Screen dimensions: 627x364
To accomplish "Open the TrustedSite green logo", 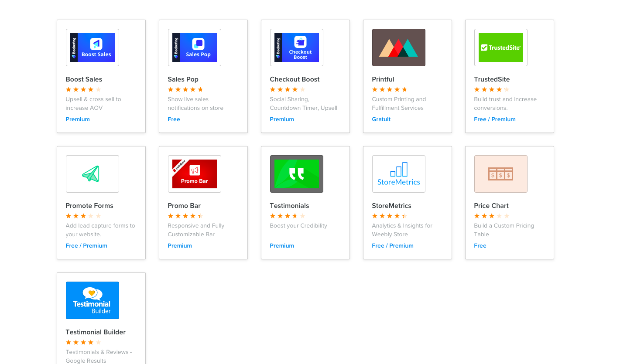I will [501, 48].
